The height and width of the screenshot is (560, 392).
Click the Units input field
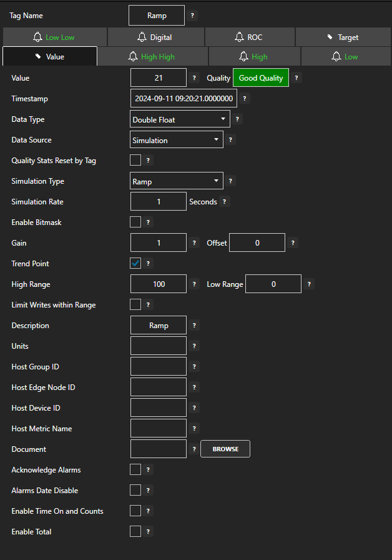click(159, 346)
